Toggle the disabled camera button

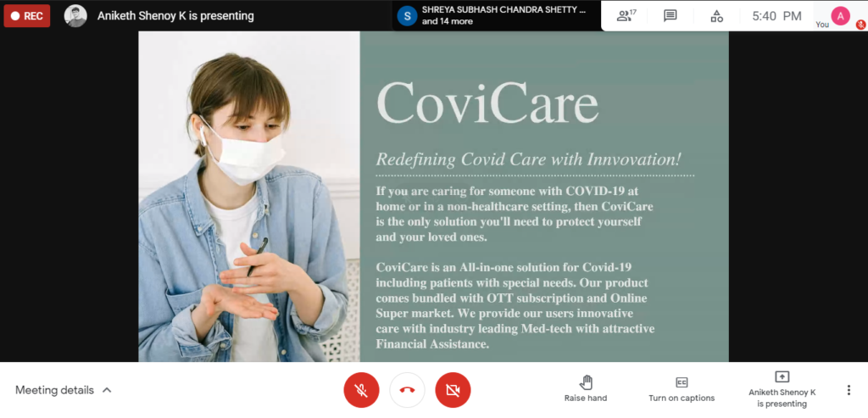pos(453,390)
